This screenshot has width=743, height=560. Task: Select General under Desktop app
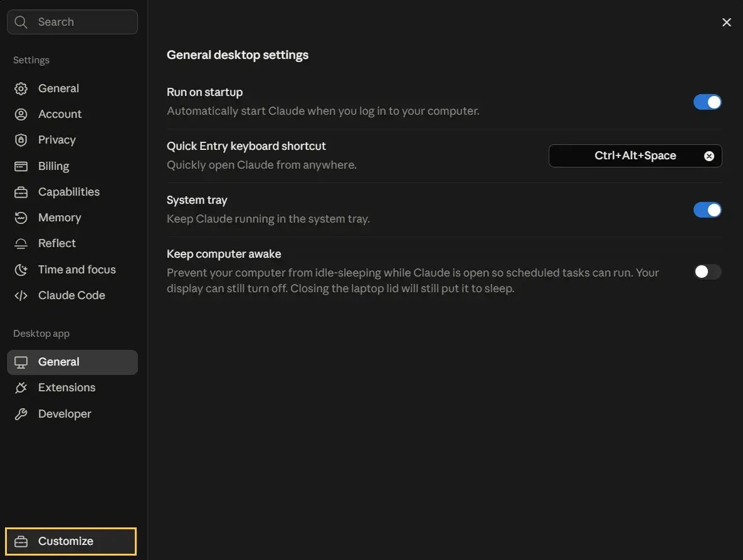click(72, 362)
